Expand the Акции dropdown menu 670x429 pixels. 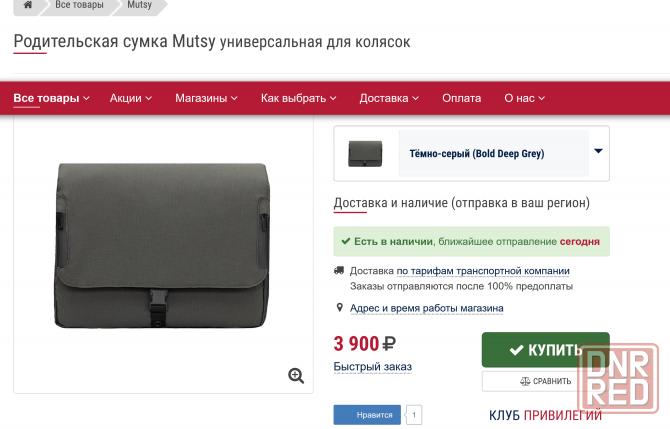click(x=131, y=98)
